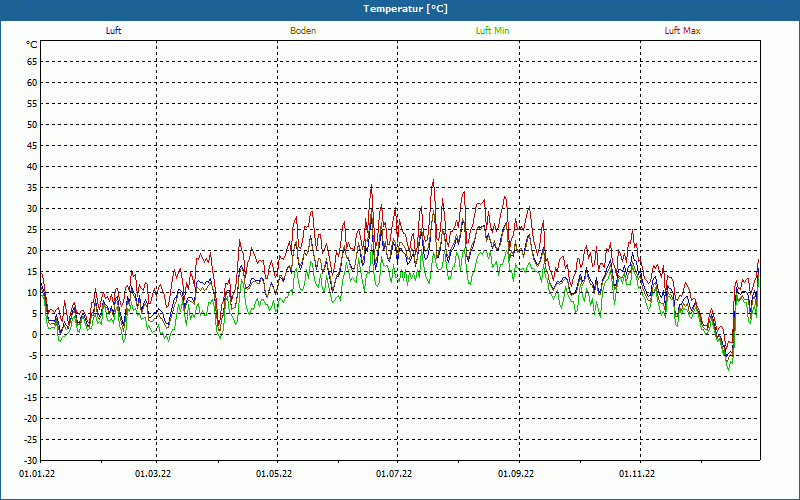
Task: Select the 50 tick label on y-axis
Action: [x=31, y=124]
